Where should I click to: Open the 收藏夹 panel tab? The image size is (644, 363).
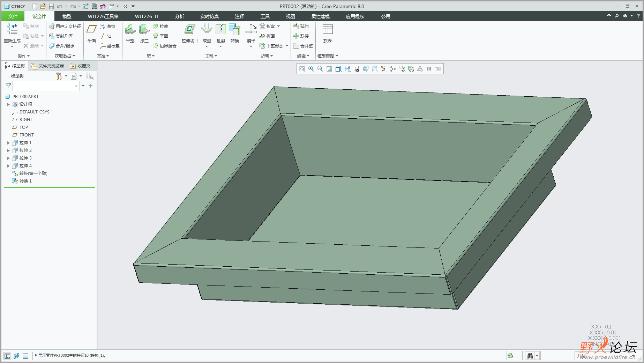click(x=80, y=66)
